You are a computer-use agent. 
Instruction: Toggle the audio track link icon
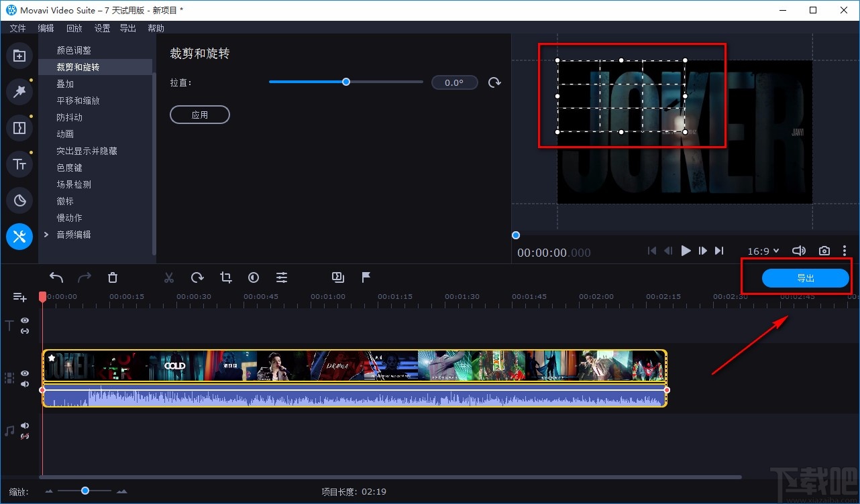(x=25, y=436)
